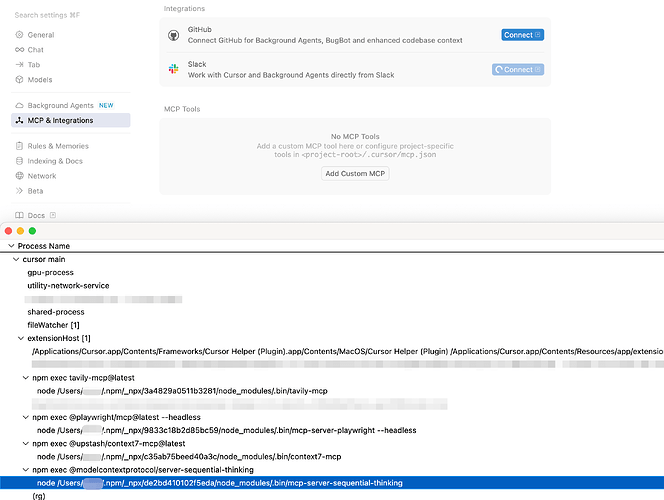
Task: Open the Chat settings page
Action: (x=36, y=50)
